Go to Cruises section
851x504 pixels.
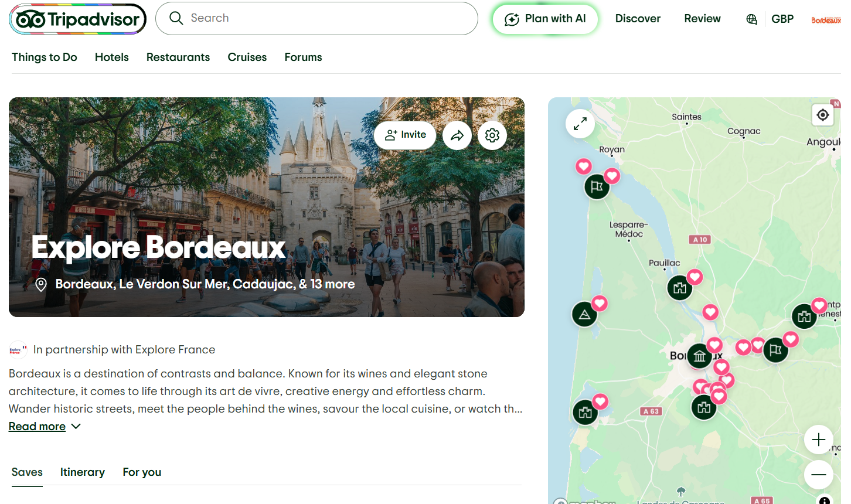[x=247, y=57]
